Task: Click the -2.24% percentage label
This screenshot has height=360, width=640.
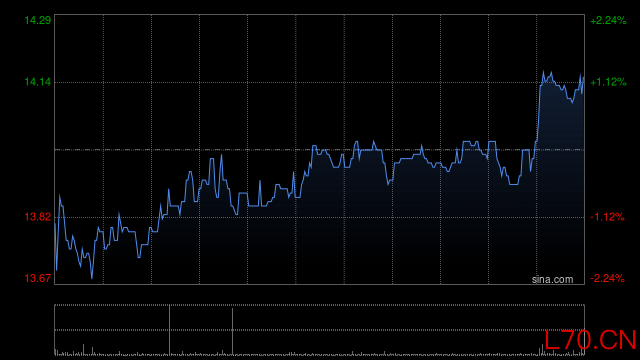Action: click(x=607, y=278)
